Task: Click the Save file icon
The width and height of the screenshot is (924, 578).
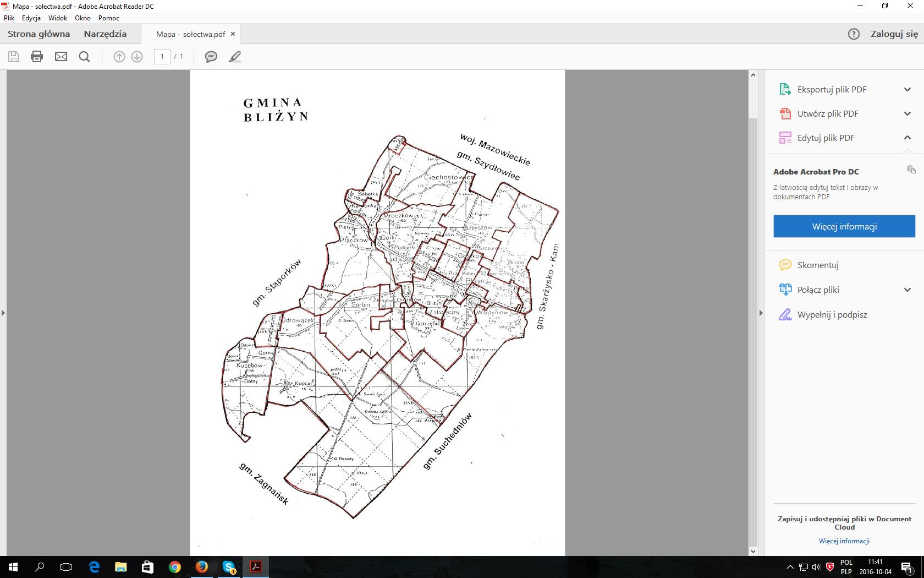Action: (x=14, y=57)
